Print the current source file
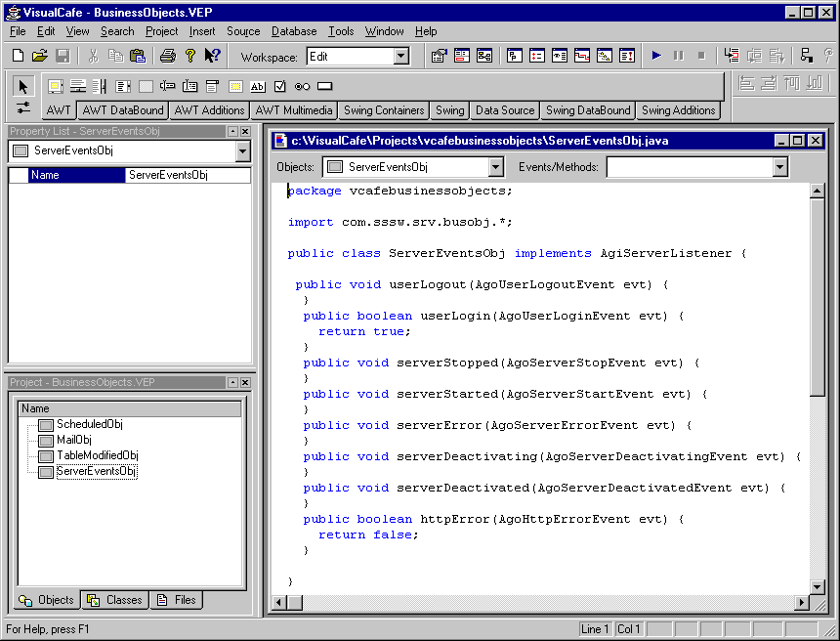This screenshot has width=840, height=641. tap(168, 56)
